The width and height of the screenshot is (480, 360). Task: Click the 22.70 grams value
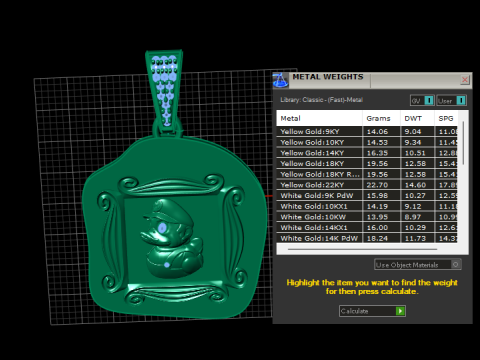coord(377,185)
